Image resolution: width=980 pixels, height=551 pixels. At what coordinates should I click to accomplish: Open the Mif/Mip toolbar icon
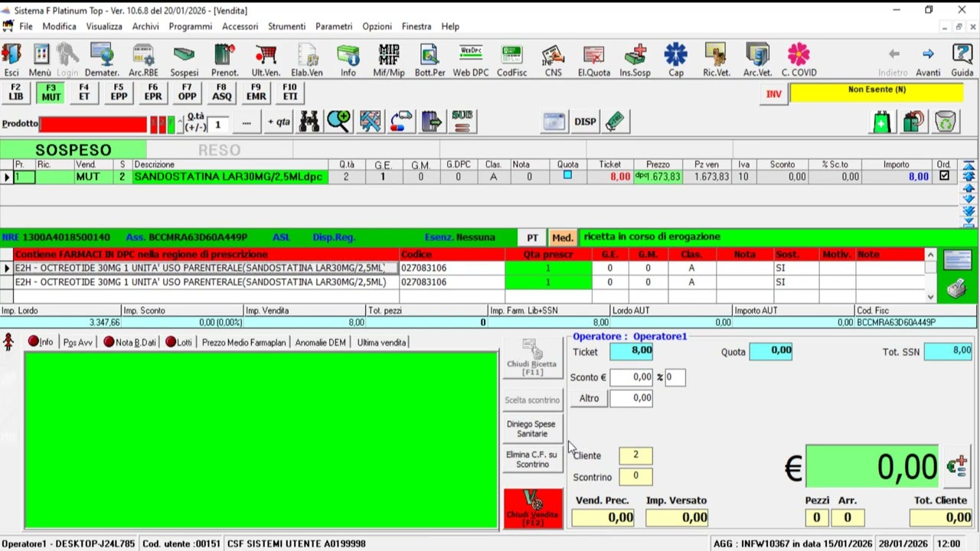(x=389, y=60)
